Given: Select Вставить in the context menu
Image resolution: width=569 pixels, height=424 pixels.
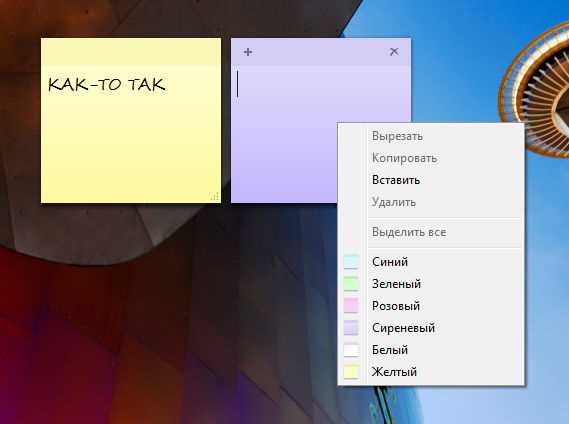Looking at the screenshot, I should [431, 180].
